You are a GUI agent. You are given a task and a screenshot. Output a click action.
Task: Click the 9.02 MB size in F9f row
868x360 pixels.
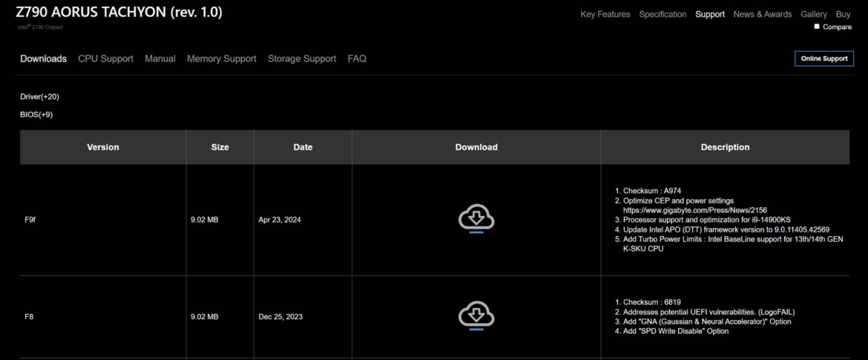[205, 220]
